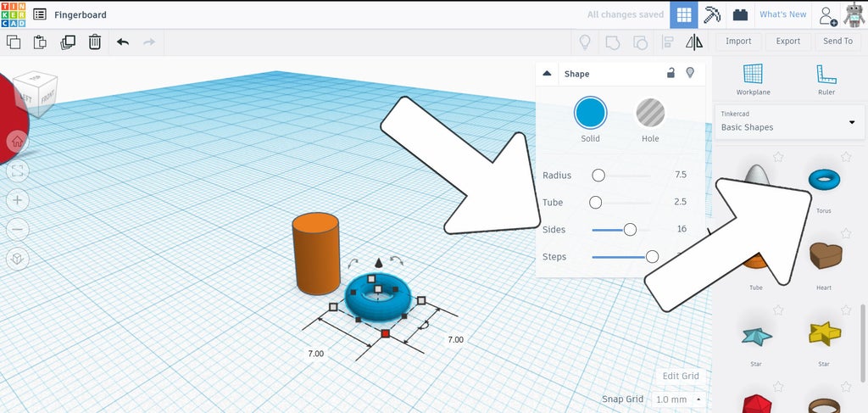Click the left 7.00 dimension label

tap(315, 353)
